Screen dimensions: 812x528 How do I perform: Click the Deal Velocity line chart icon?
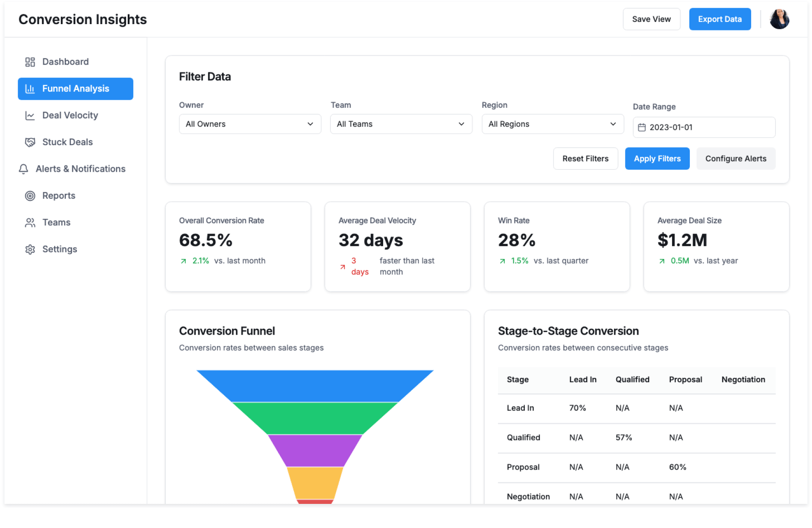click(x=30, y=115)
